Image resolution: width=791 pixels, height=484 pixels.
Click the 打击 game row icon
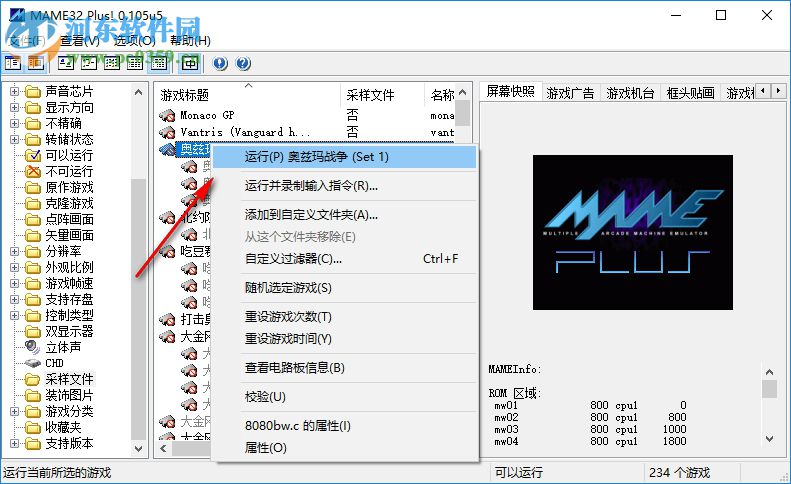[167, 319]
